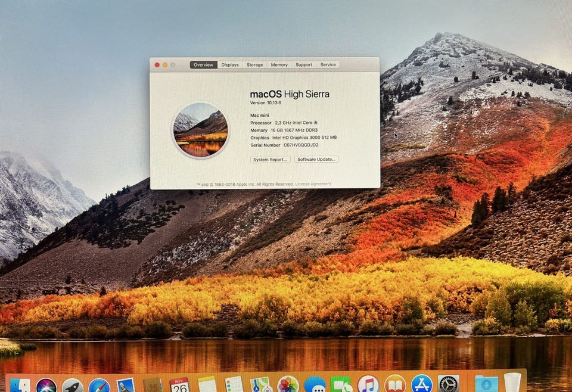Open Calendar showing NOV 26
The height and width of the screenshot is (392, 572).
pyautogui.click(x=179, y=385)
